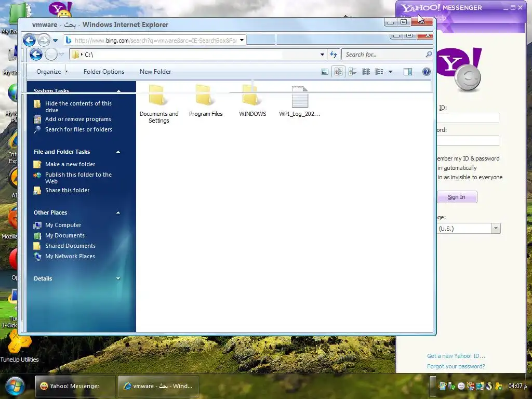Click the Yahoo ID input field
This screenshot has height=399, width=532.
tap(468, 118)
